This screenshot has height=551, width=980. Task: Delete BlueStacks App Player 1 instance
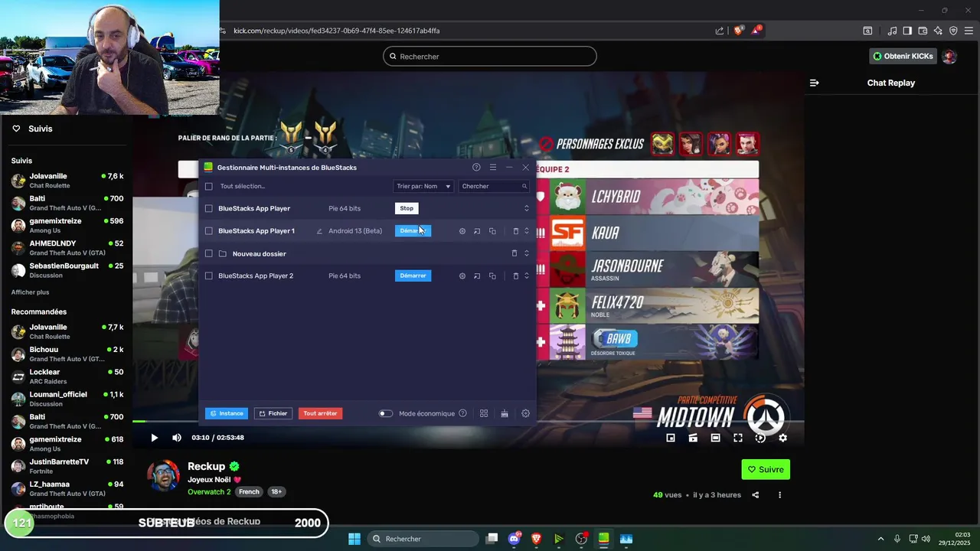pos(515,231)
